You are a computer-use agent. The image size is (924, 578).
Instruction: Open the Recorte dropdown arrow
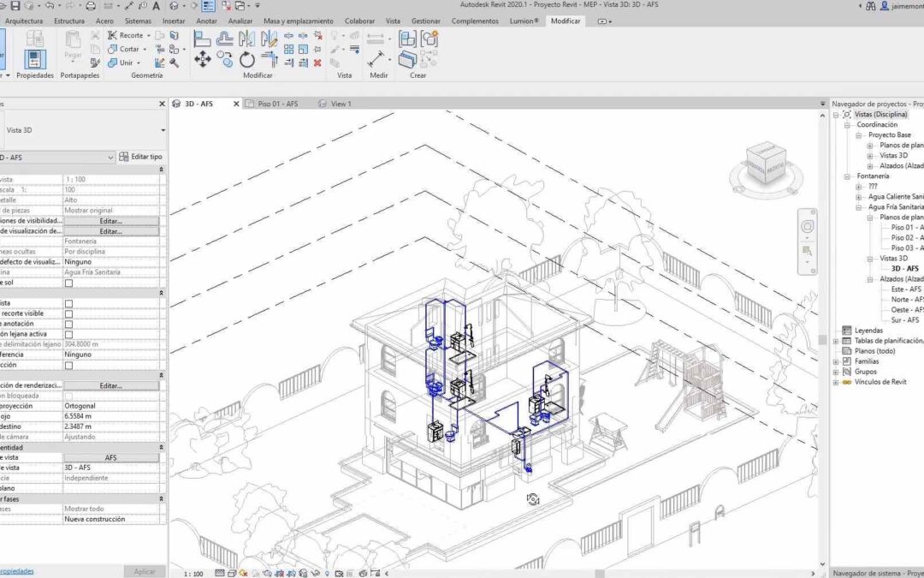(149, 35)
